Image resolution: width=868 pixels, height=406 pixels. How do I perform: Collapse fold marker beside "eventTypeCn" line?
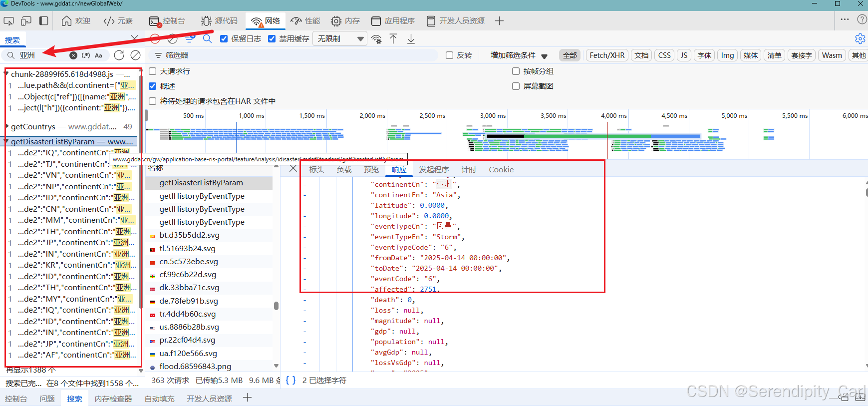pos(304,226)
